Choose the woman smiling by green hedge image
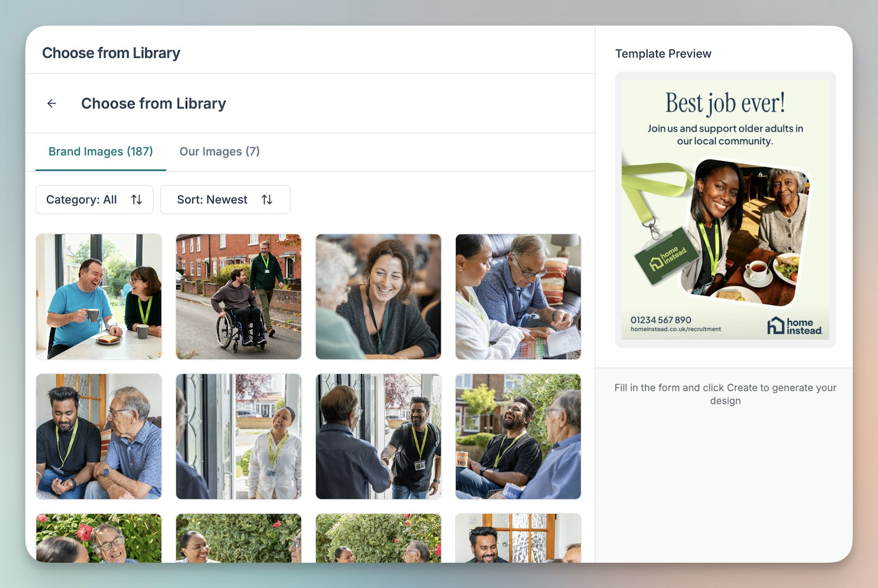The image size is (878, 588). 238,538
